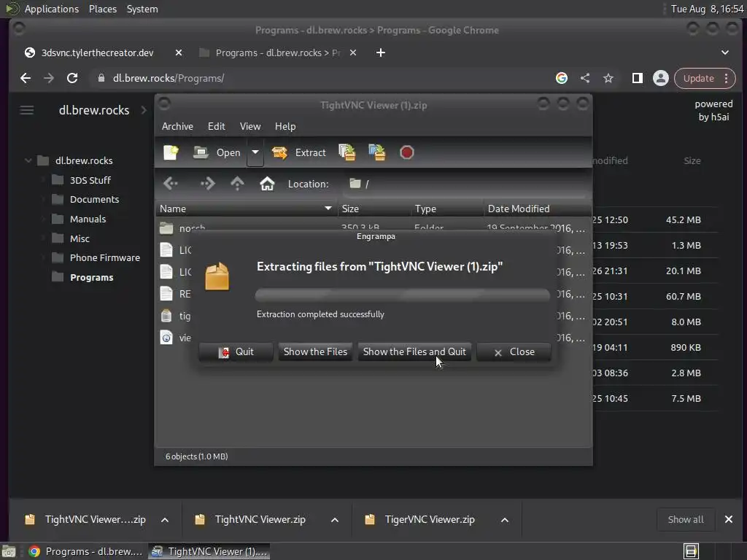This screenshot has width=747, height=560.
Task: Open the Phone Firmware folder in sidebar
Action: 105,257
